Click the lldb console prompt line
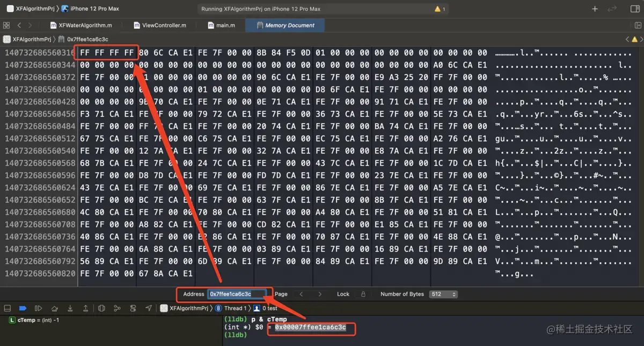Viewport: 644px width, 346px height. click(235, 335)
